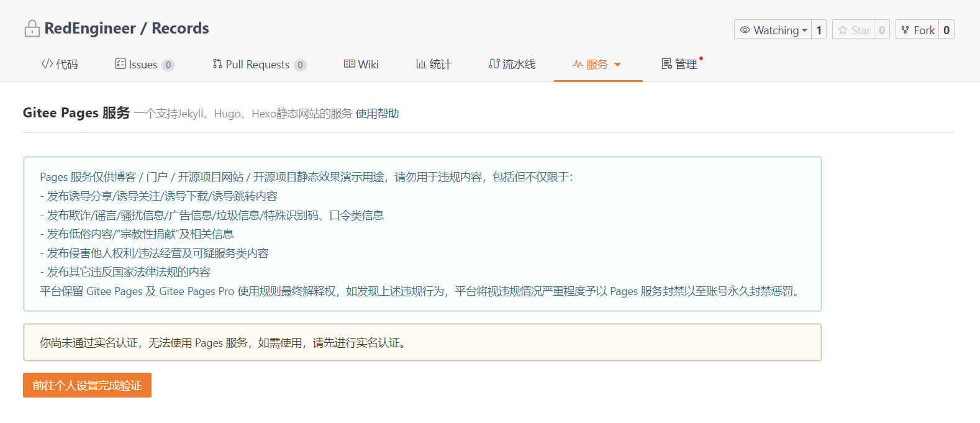Open the watchers count 1
The height and width of the screenshot is (423, 980).
click(819, 30)
